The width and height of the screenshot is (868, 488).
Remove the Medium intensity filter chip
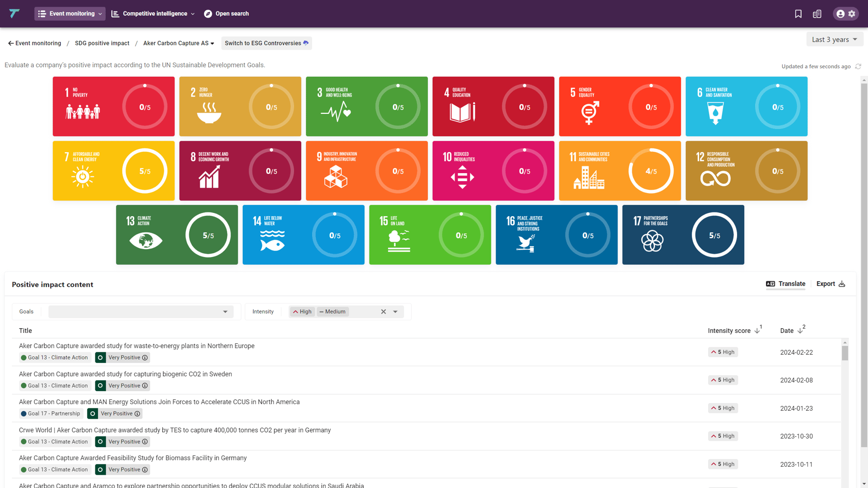click(x=332, y=312)
